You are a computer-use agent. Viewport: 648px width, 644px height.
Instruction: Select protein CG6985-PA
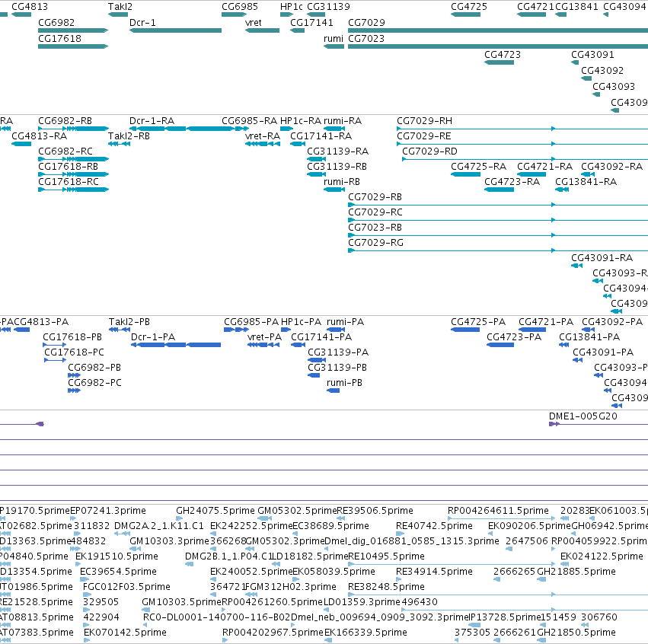tap(251, 322)
